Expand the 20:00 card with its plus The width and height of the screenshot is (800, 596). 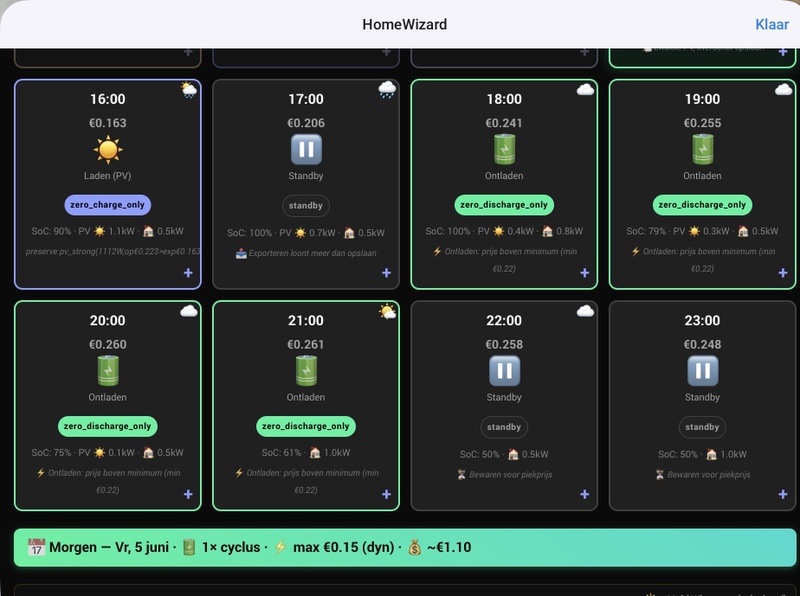coord(188,494)
